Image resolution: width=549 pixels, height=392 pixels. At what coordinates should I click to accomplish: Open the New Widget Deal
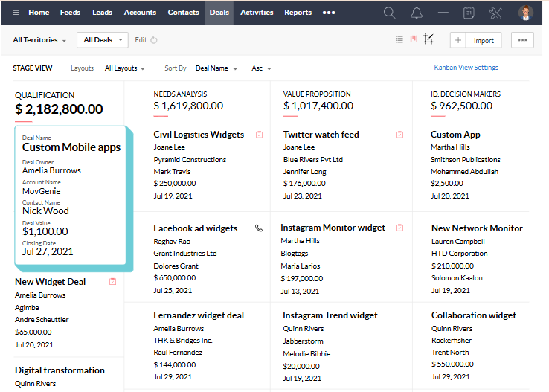50,282
